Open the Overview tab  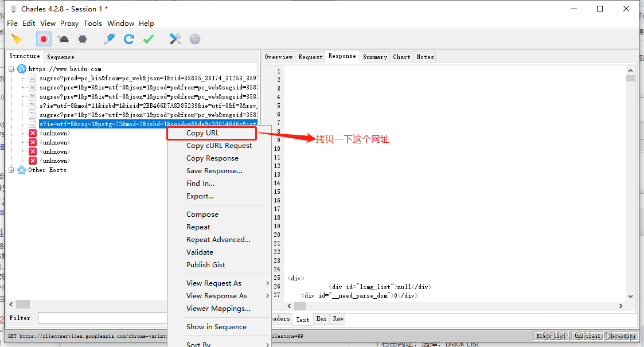[x=279, y=57]
